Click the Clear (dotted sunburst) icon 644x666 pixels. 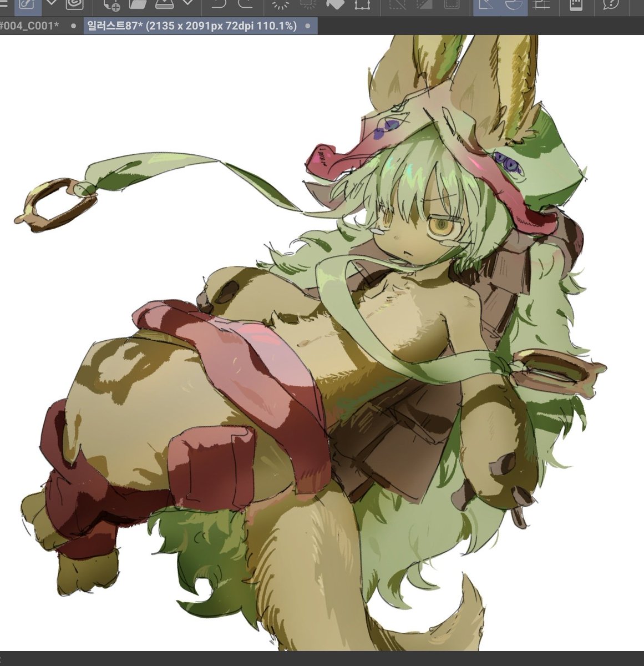pyautogui.click(x=281, y=4)
